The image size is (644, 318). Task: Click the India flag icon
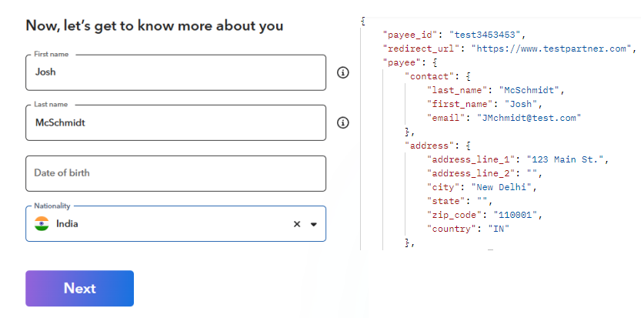pyautogui.click(x=42, y=224)
